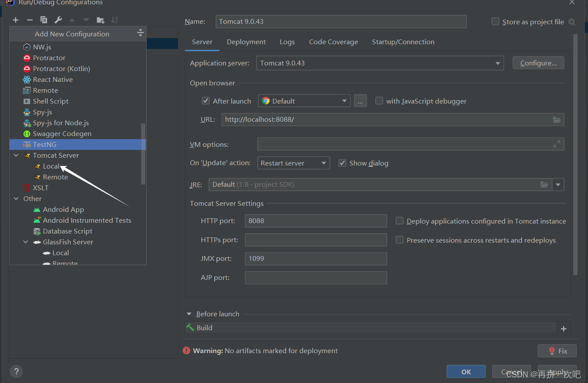Open Edit templates wrench icon

click(x=58, y=20)
